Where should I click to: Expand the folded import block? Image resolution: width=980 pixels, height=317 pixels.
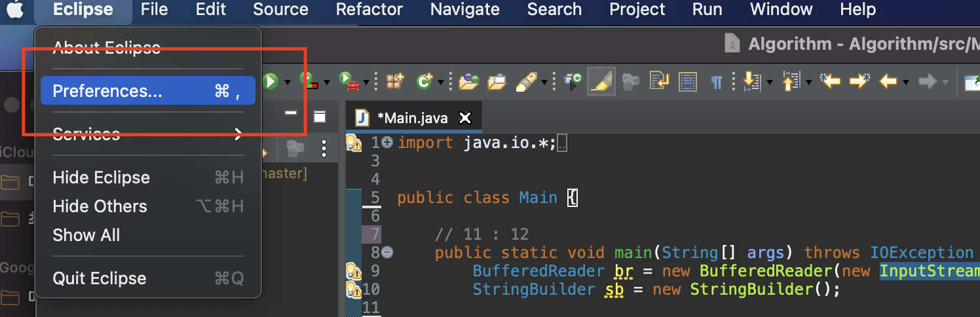click(387, 142)
